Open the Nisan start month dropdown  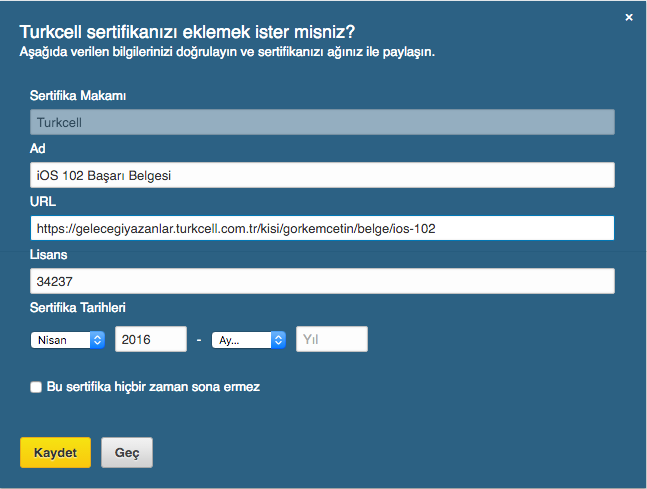point(68,340)
